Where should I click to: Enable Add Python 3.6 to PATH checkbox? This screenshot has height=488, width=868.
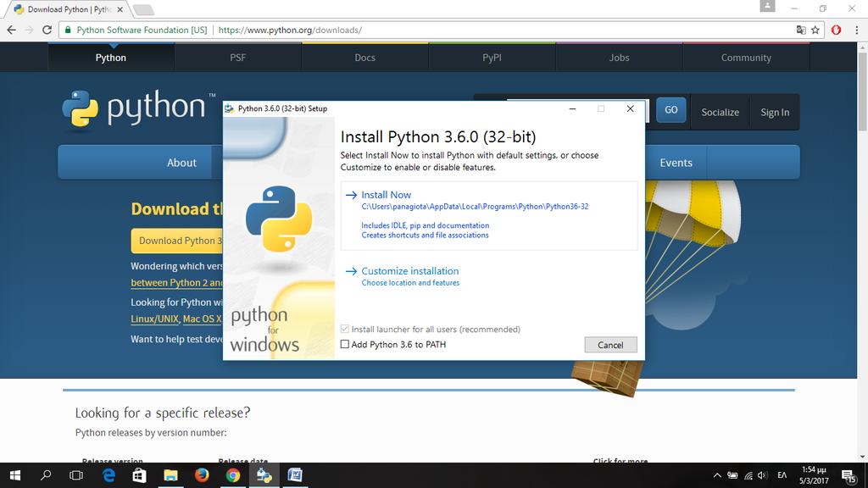345,344
